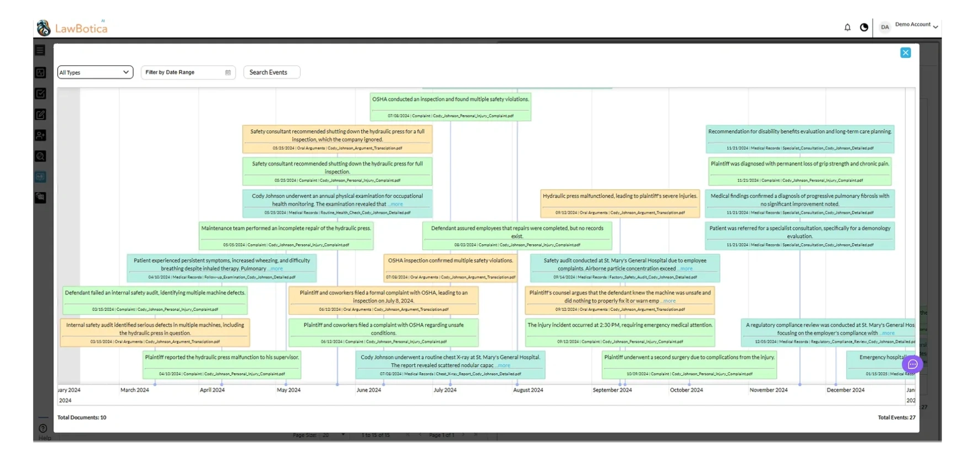Click the LawBotica logo
The width and height of the screenshot is (980, 455).
[72, 28]
